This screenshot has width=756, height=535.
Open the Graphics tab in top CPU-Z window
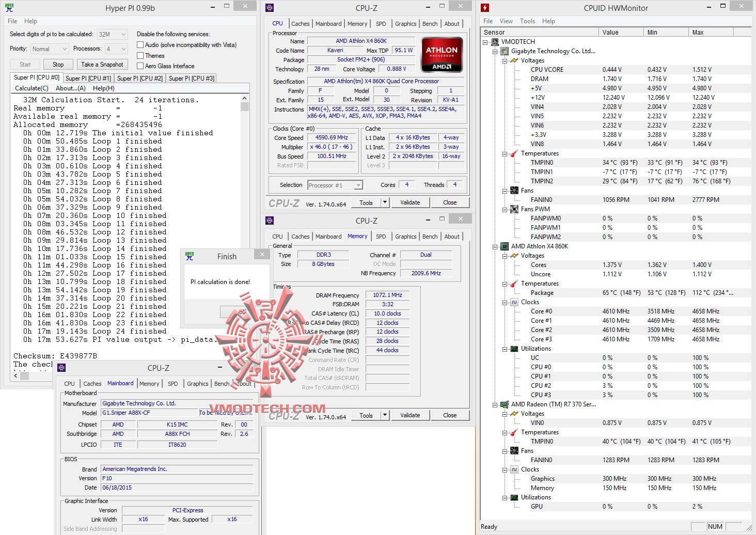(x=405, y=24)
